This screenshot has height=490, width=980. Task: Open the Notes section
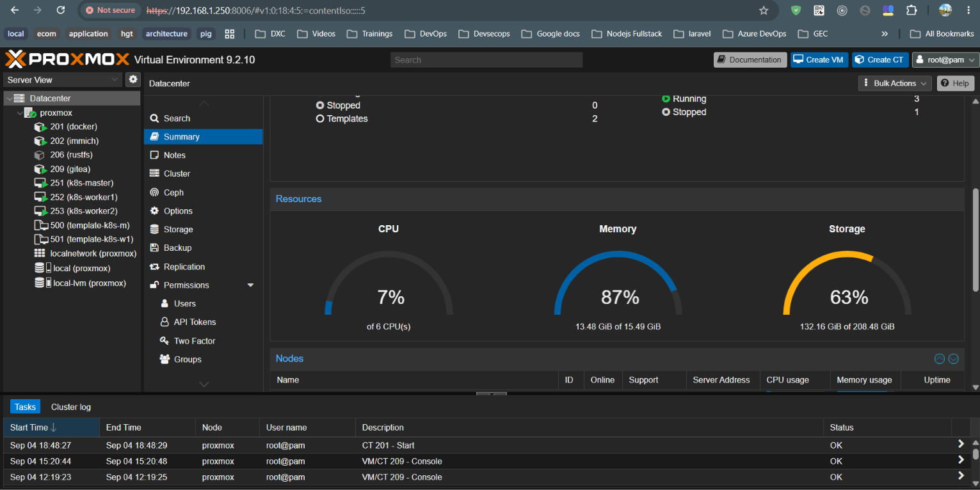tap(204, 155)
